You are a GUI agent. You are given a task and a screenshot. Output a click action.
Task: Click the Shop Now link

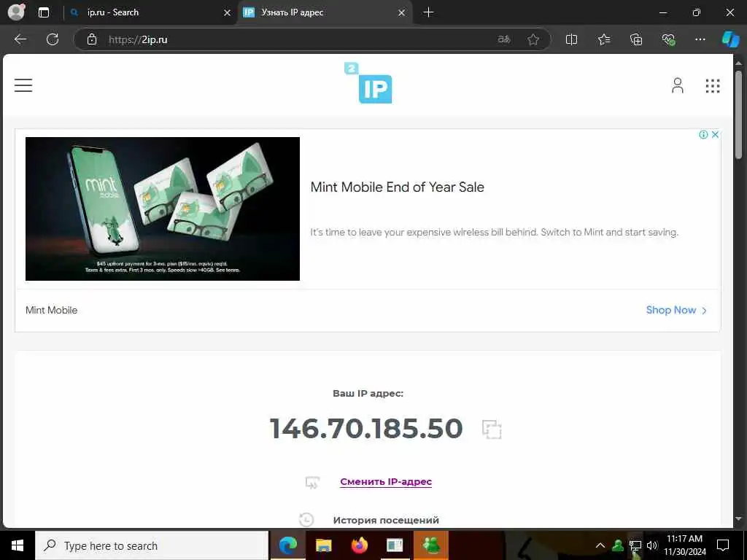676,310
